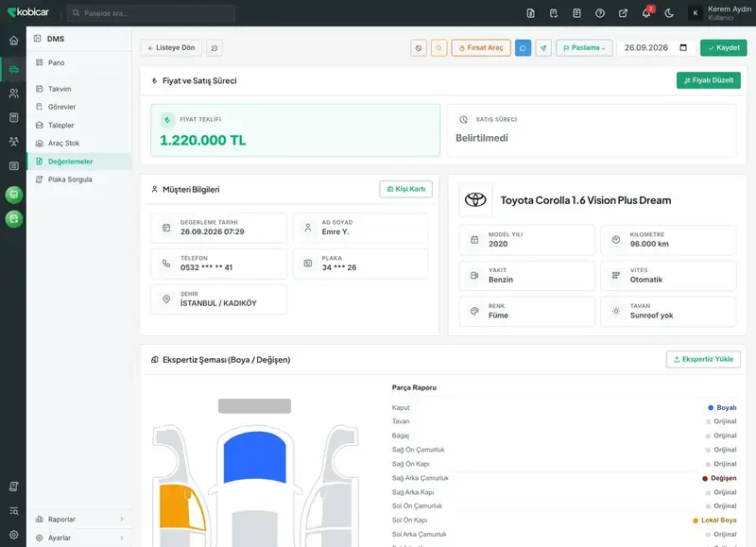Image resolution: width=756 pixels, height=547 pixels.
Task: Click the orange left front door on diagram
Action: point(181,507)
